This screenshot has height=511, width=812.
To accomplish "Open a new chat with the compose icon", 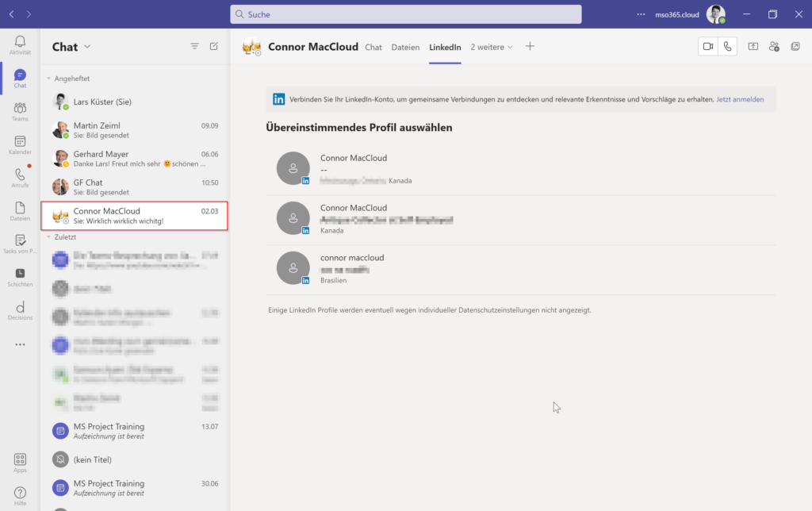I will point(213,46).
